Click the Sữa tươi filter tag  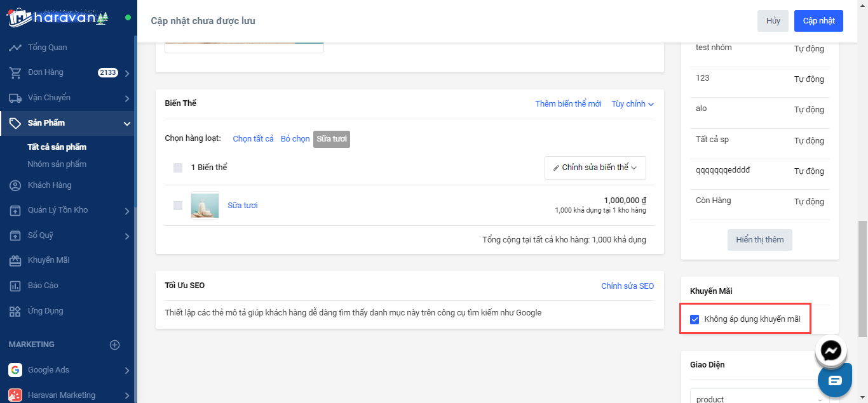coord(332,139)
